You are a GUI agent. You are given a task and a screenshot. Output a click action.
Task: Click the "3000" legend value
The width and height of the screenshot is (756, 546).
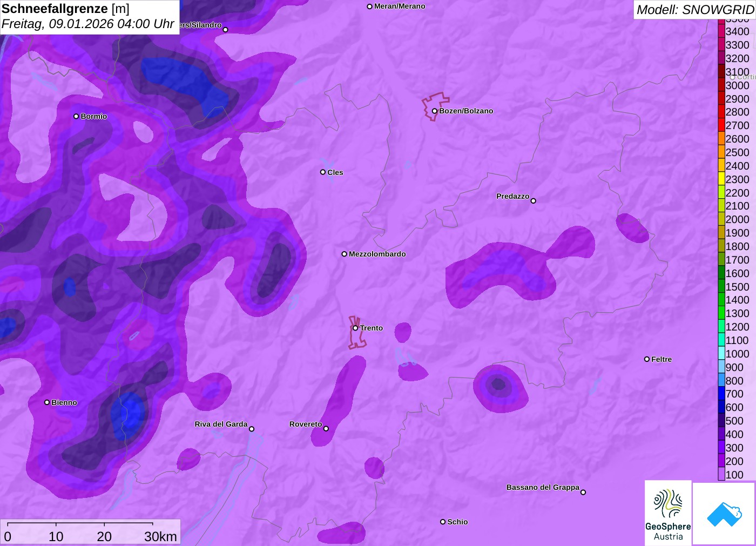pos(738,85)
